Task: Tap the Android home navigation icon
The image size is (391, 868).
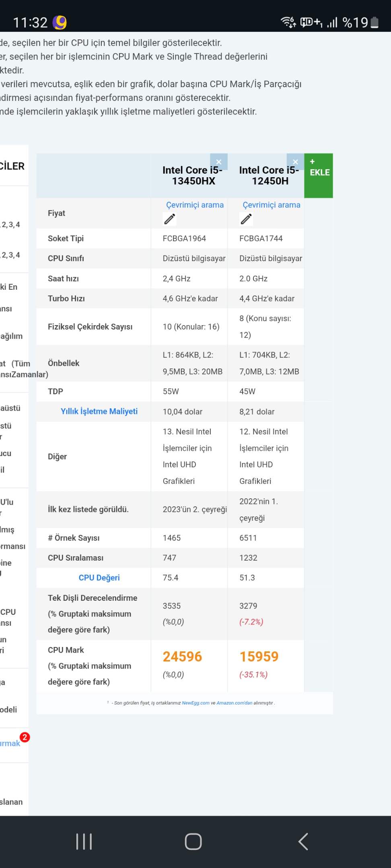Action: point(193,841)
